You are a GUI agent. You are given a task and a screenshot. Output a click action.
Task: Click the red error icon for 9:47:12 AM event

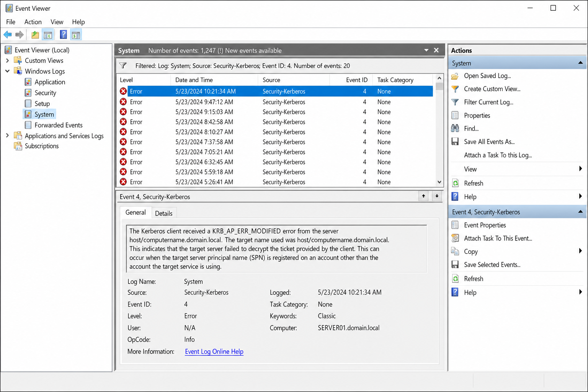pos(123,102)
